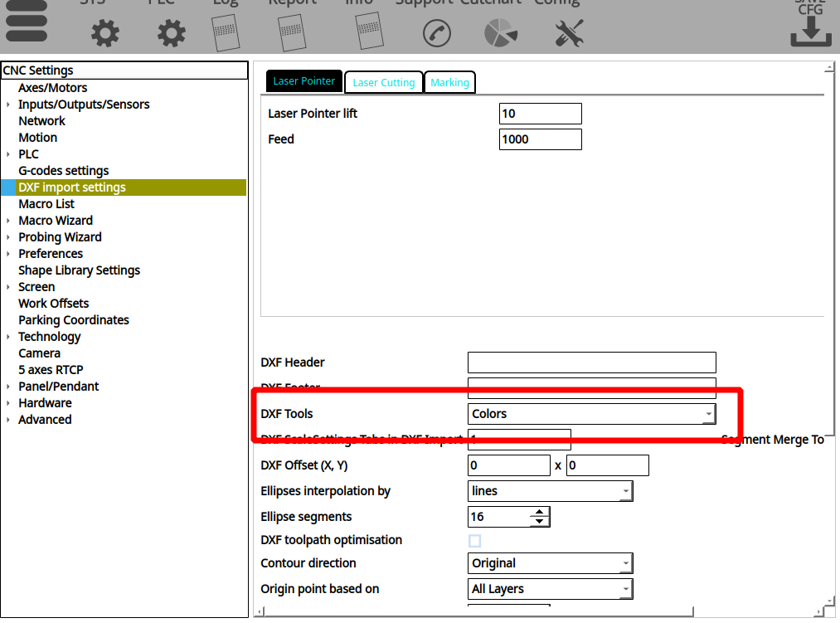
Task: Open the Info document icon
Action: 369,32
